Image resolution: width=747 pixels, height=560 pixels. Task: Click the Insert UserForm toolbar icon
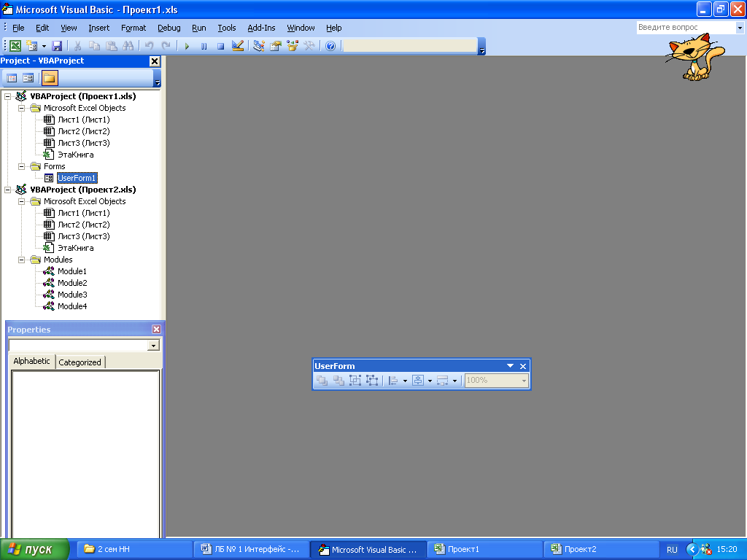32,46
